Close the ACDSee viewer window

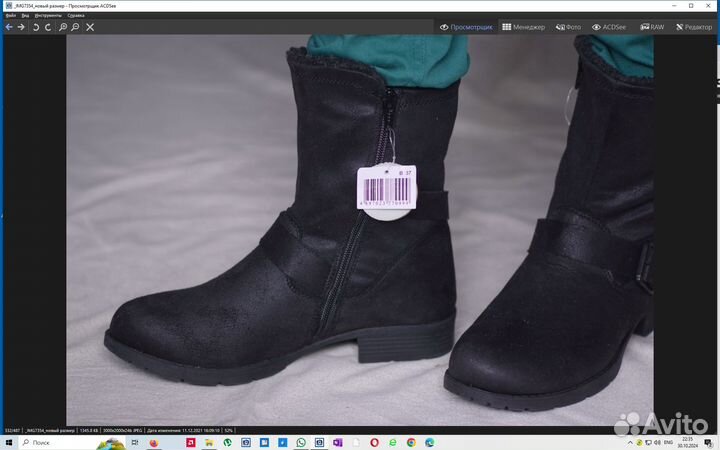[709, 6]
